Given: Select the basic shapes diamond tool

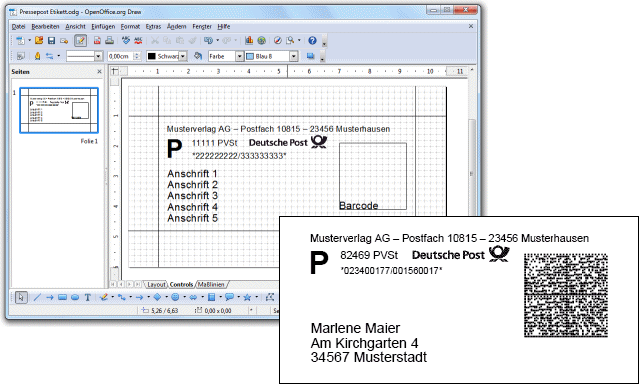Looking at the screenshot, I should pyautogui.click(x=157, y=297).
